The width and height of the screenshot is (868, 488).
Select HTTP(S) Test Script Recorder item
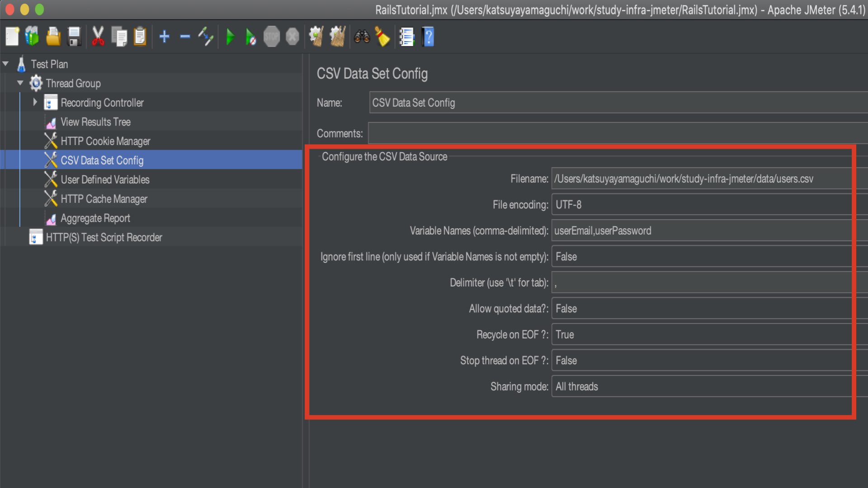104,237
